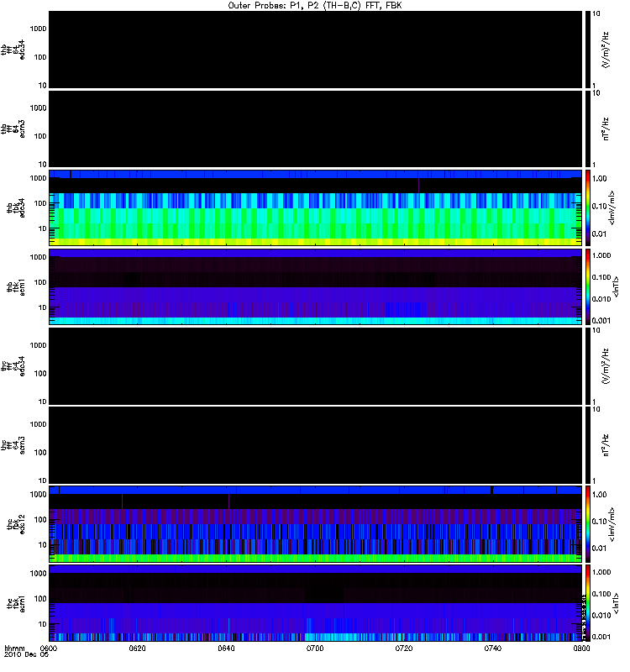Click the 'thb fbk scm1' panel label
This screenshot has width=630, height=672.
pos(16,287)
